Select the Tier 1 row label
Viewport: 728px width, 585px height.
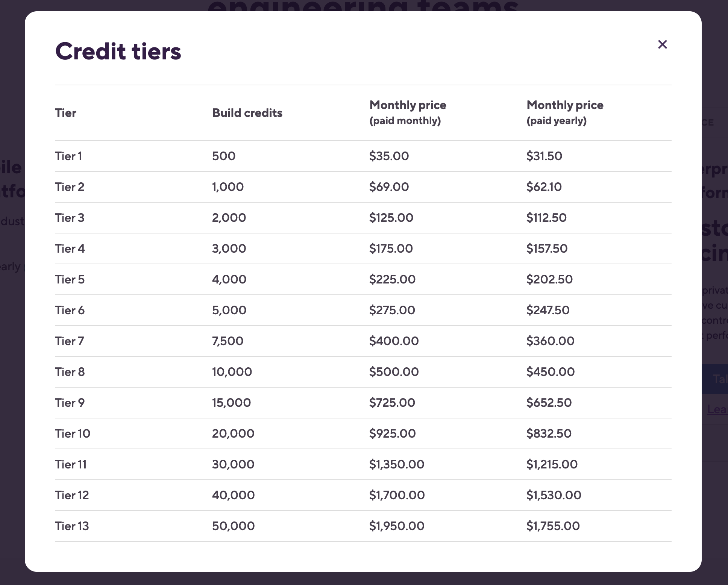(68, 156)
